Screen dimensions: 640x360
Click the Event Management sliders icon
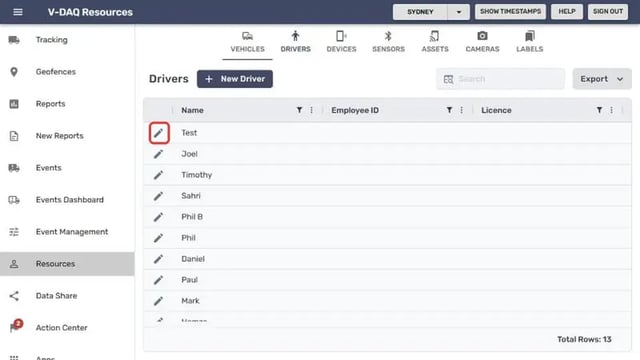click(14, 232)
